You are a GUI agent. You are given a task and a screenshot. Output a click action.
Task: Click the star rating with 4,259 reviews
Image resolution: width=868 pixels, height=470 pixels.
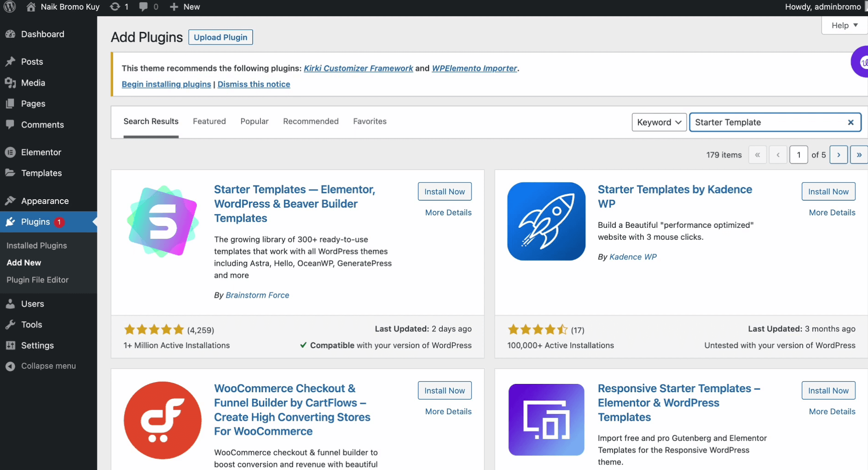(x=154, y=330)
